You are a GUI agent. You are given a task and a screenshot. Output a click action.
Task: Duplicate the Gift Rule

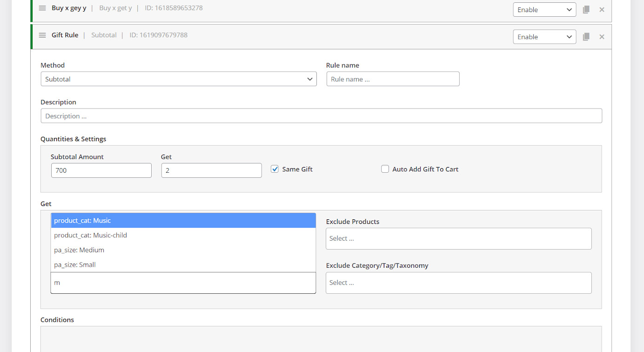(x=586, y=37)
